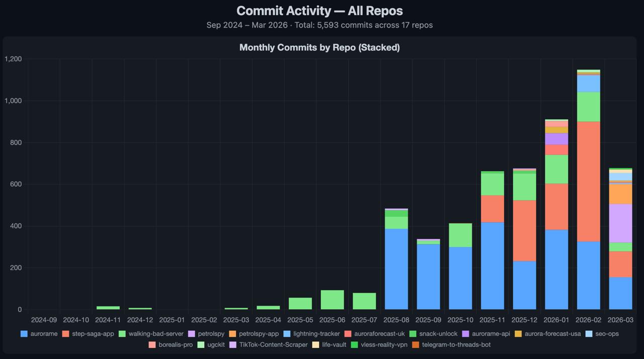Image resolution: width=644 pixels, height=359 pixels.
Task: Select the salmon segment in 2025-12 bar
Action: 524,231
